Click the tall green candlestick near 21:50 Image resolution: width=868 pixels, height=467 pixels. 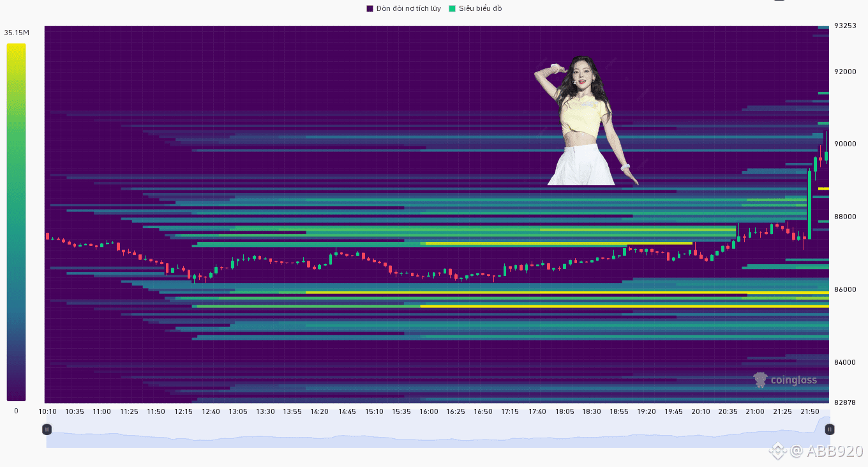coord(809,204)
